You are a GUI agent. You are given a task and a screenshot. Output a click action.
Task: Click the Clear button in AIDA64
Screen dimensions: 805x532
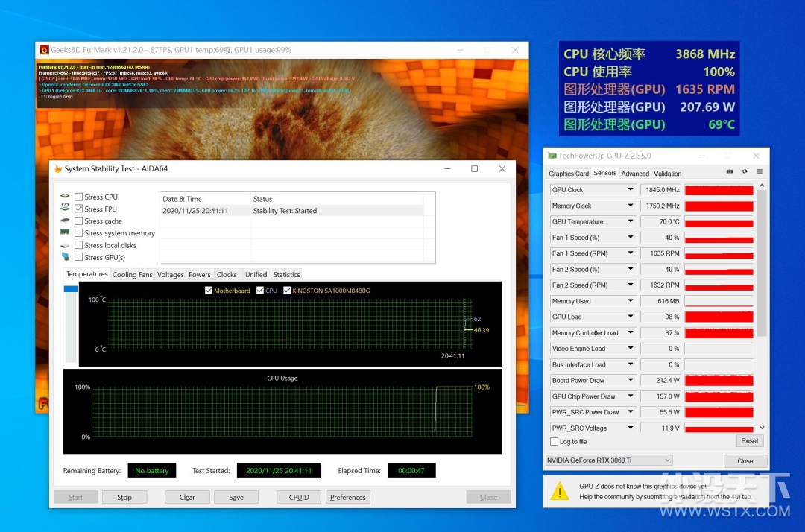(187, 497)
